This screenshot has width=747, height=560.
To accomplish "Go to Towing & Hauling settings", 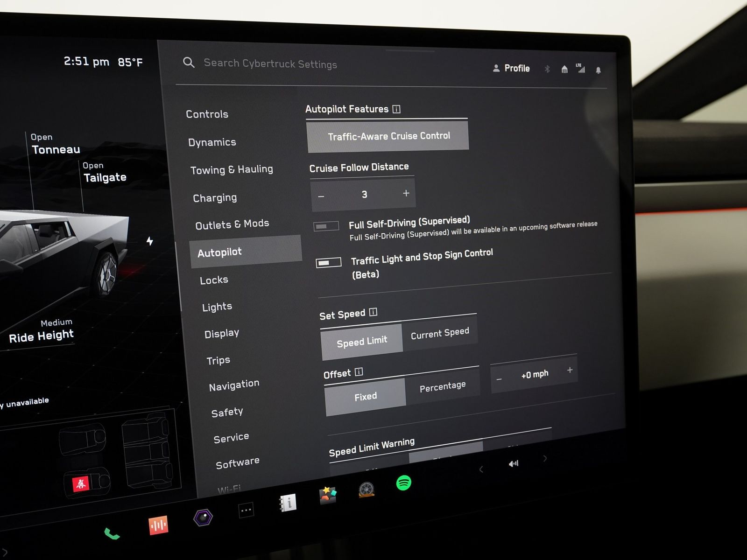I will click(x=232, y=170).
